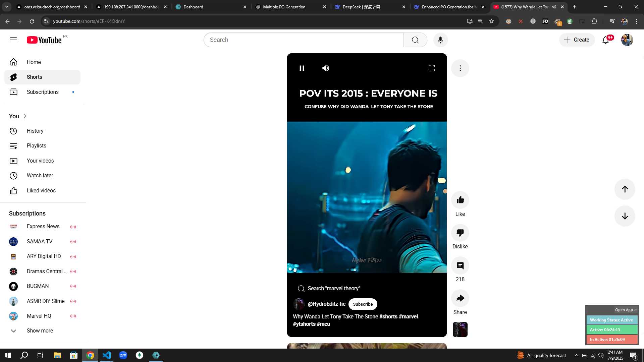Screen dimensions: 644x362
Task: Open the YouTube guide hamburger menu
Action: point(13,40)
